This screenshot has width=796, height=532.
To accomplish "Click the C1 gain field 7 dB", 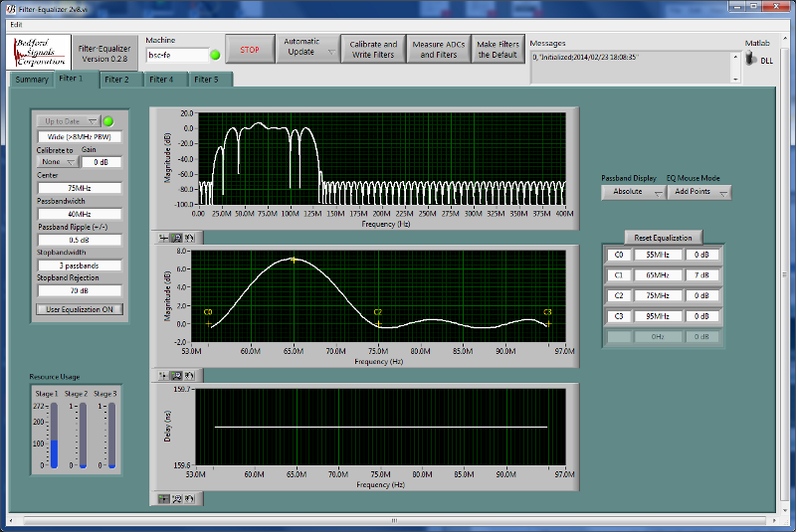I will tap(702, 275).
